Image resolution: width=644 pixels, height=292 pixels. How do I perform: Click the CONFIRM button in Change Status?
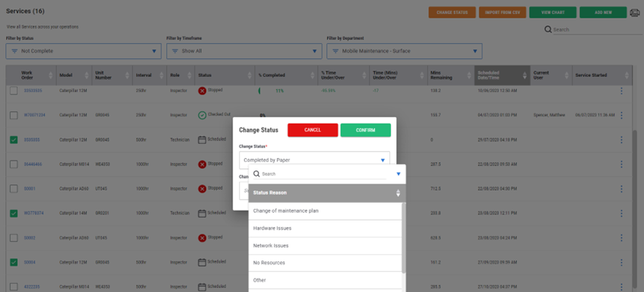365,130
